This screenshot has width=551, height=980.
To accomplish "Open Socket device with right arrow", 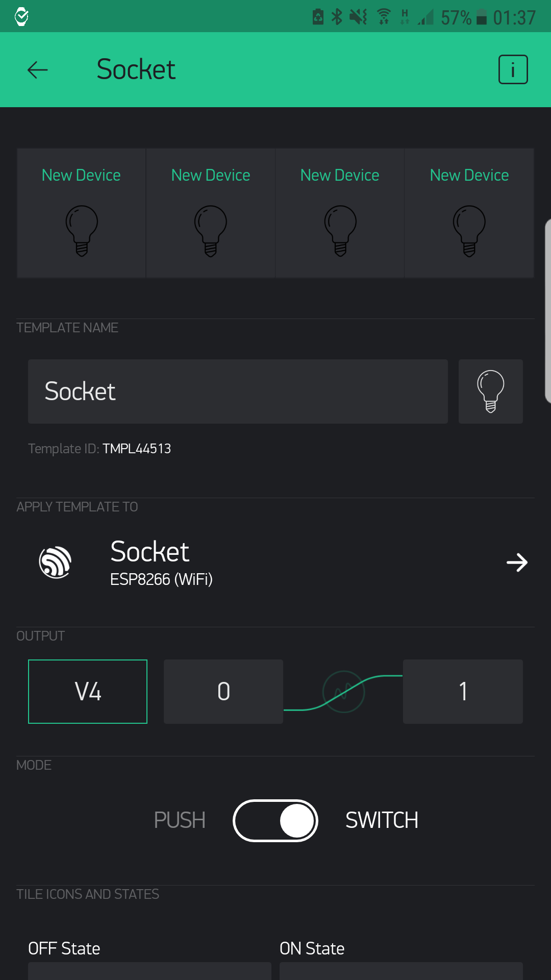I will point(517,562).
